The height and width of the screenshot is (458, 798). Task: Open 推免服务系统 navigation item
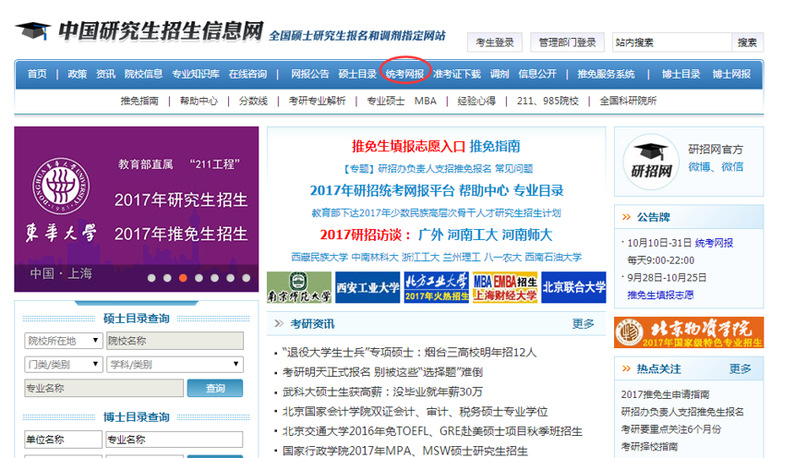[x=606, y=74]
